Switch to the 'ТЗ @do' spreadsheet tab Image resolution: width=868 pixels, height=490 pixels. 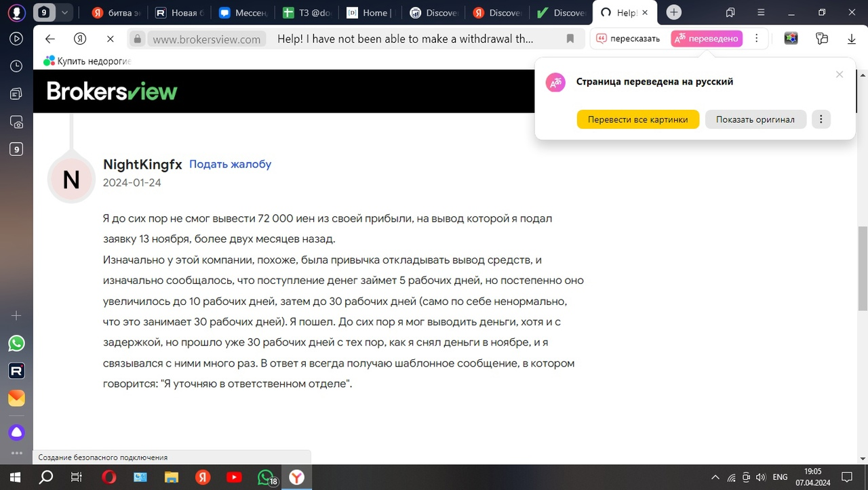(x=306, y=12)
